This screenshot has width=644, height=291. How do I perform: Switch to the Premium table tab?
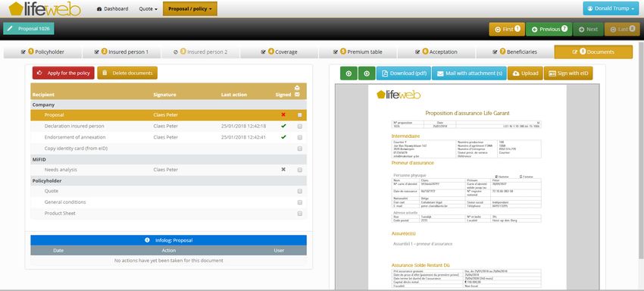coord(358,52)
